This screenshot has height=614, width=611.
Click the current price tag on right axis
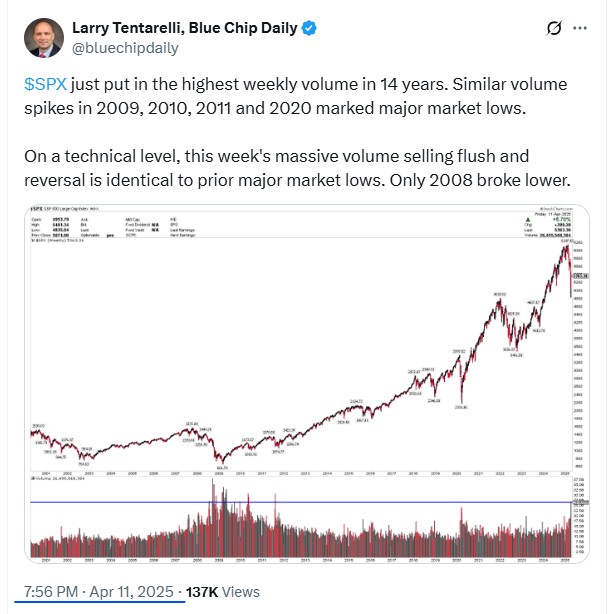click(x=580, y=276)
